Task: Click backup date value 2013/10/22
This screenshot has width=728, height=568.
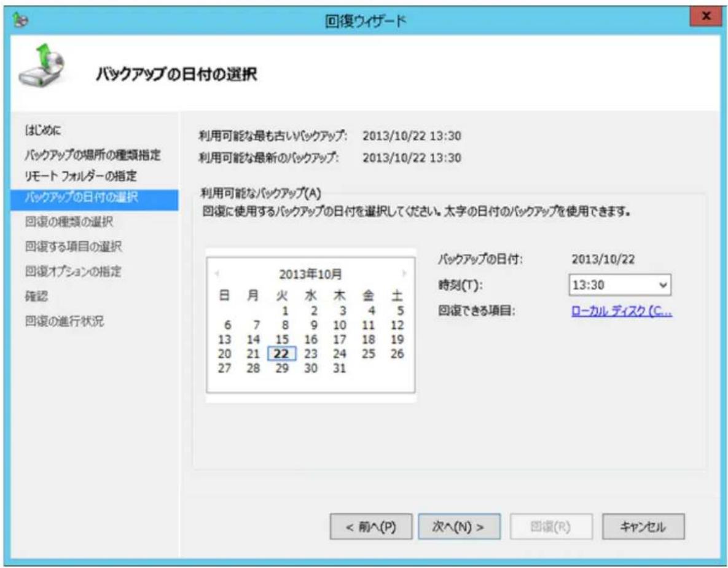Action: pos(603,259)
